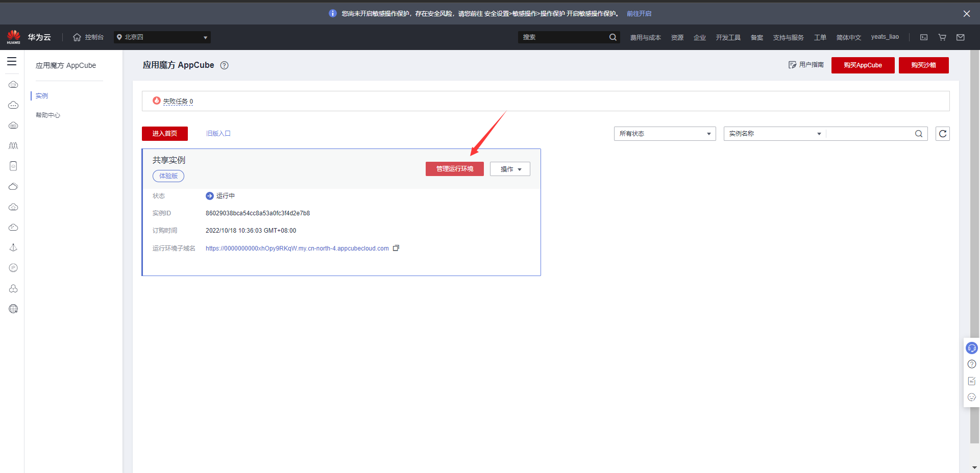Click the AppCube help question-mark icon
The image size is (980, 473).
tap(224, 65)
